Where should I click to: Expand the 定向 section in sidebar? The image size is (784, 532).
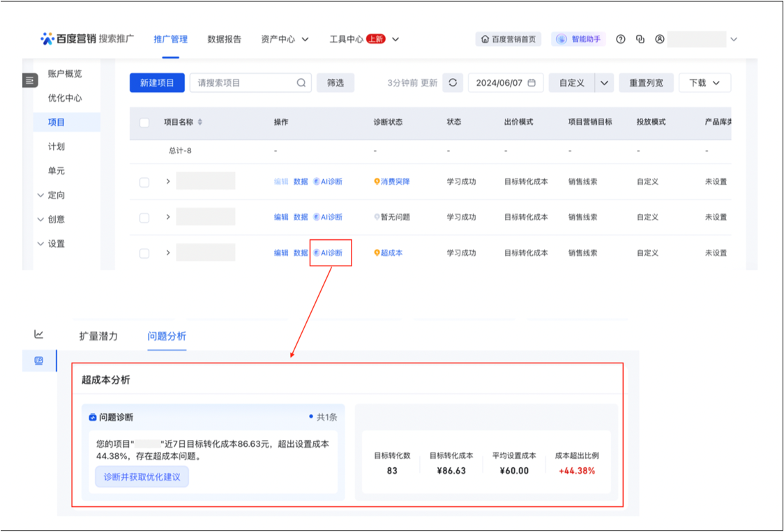point(50,195)
